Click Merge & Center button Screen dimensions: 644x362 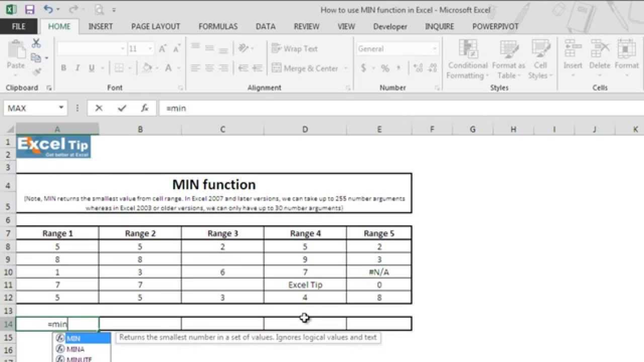point(305,68)
